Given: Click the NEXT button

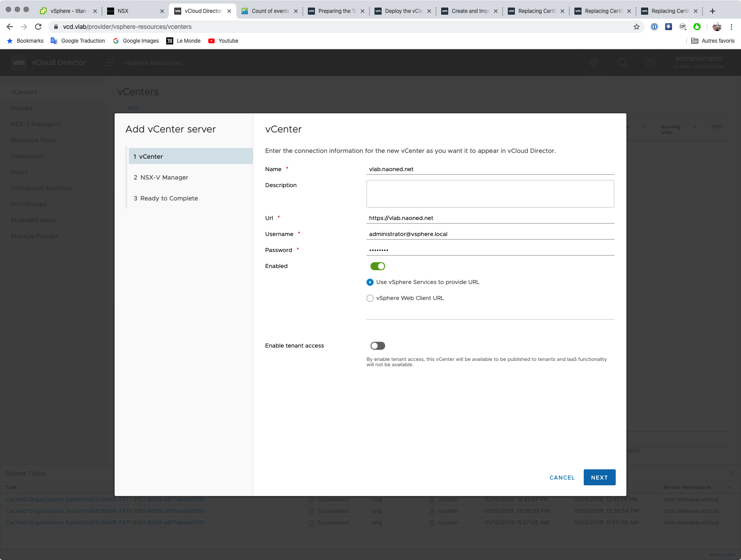Looking at the screenshot, I should point(599,477).
